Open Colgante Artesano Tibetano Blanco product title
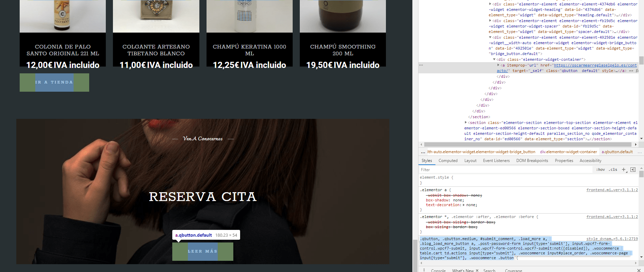Screen dimensions: 644x272 point(156,50)
